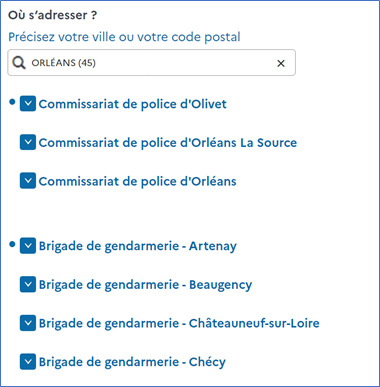Select the Commissariat de police d'Orléans La Source text
The image size is (380, 387).
pyautogui.click(x=168, y=143)
